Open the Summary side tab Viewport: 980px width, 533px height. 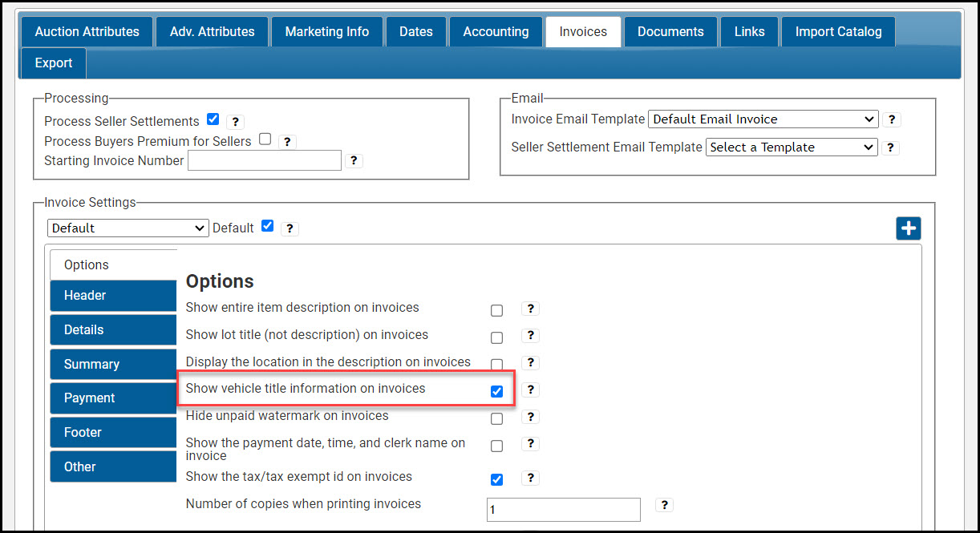(x=113, y=365)
